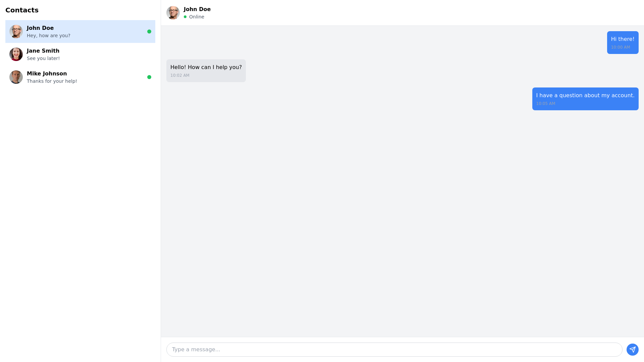The width and height of the screenshot is (644, 362).
Task: Click Mike Johnson's avatar in contacts list
Action: 16,77
